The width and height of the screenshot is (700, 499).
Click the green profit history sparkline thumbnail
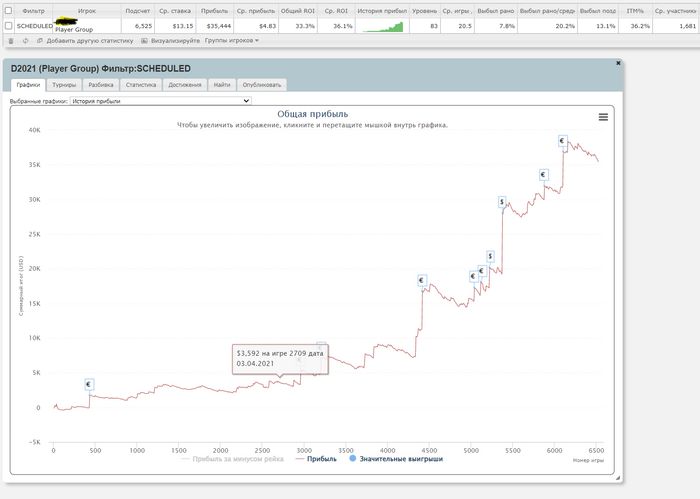pyautogui.click(x=383, y=27)
